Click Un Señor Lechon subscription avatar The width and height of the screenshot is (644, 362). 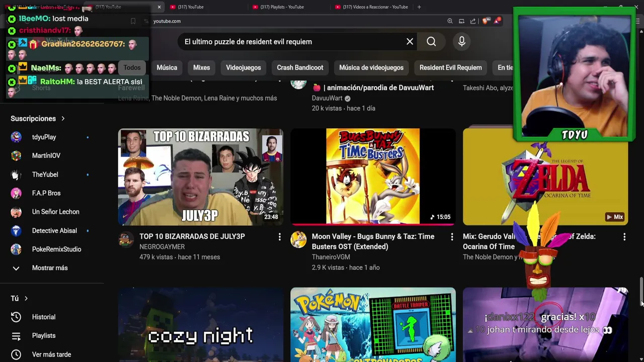tap(16, 212)
